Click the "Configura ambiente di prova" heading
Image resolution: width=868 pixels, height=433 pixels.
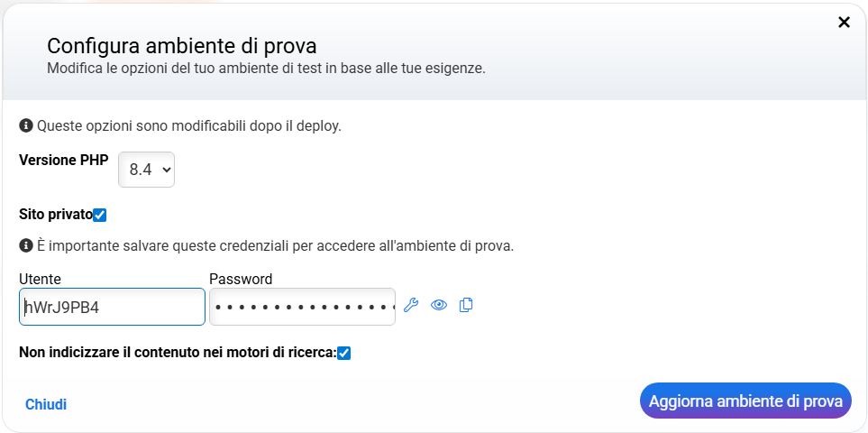[182, 45]
